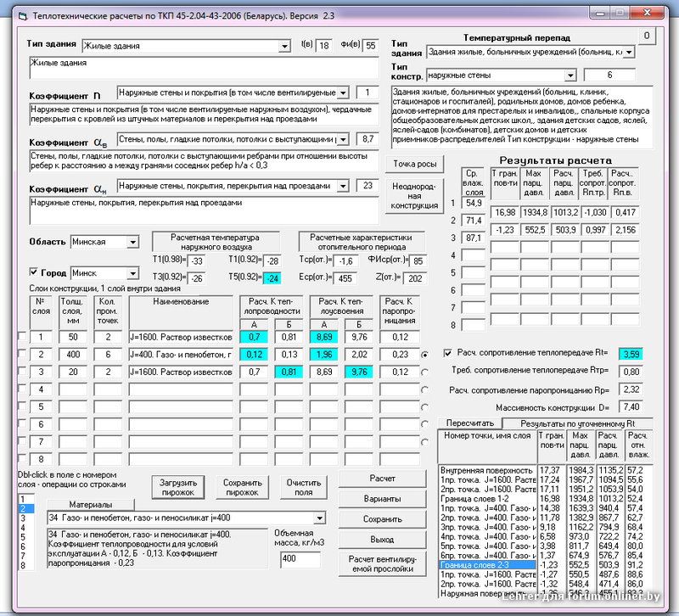
Task: Expand the Тип констр. dropdown наружные стены
Action: [571, 76]
